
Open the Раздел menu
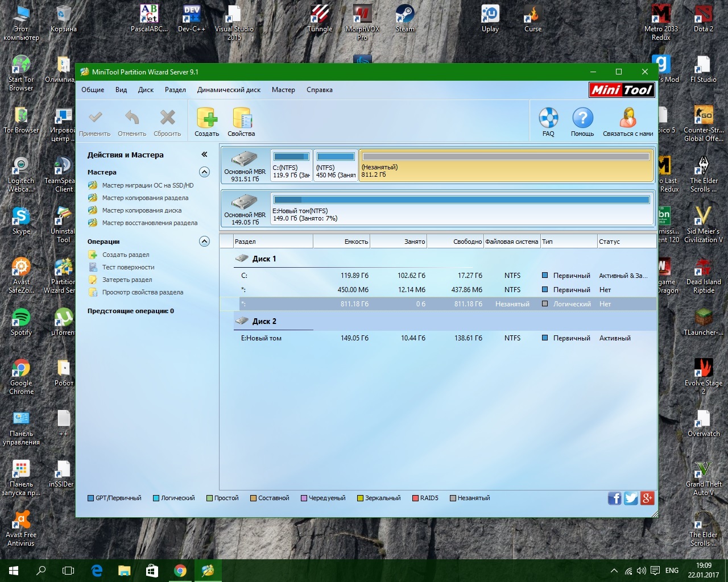175,90
